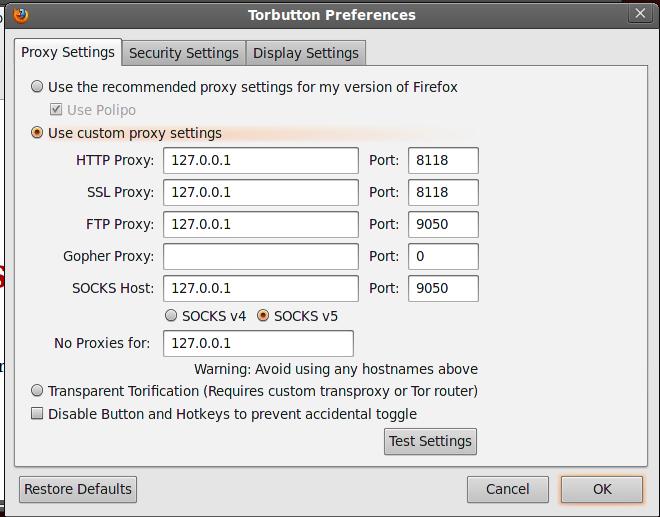
Task: Click the No Proxies for field
Action: [258, 343]
